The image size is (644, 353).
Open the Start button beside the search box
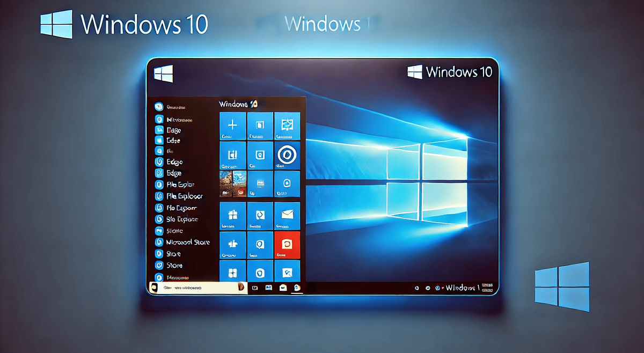[153, 288]
